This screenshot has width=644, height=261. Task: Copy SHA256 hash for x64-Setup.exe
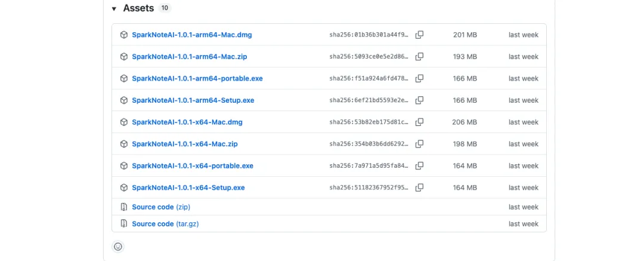(x=419, y=188)
